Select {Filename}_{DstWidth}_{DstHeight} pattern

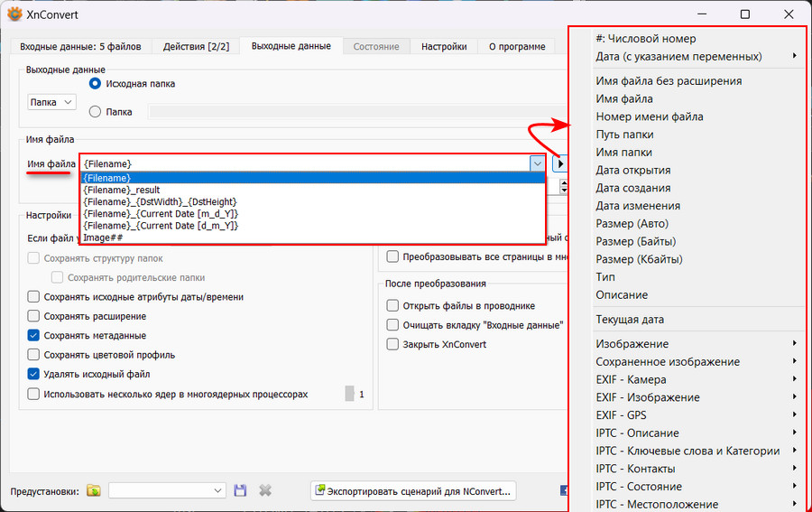click(313, 201)
